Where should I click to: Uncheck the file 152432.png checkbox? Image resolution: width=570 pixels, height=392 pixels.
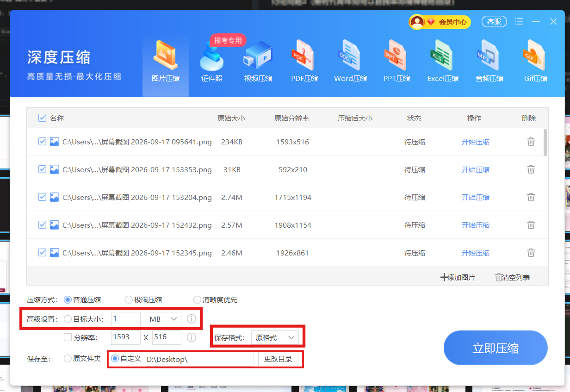(x=42, y=225)
